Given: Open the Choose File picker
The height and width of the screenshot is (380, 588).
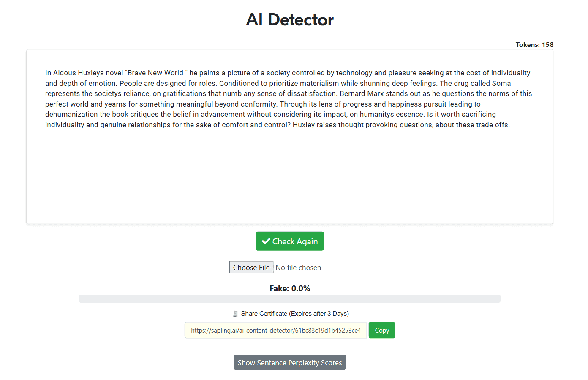Looking at the screenshot, I should point(251,268).
